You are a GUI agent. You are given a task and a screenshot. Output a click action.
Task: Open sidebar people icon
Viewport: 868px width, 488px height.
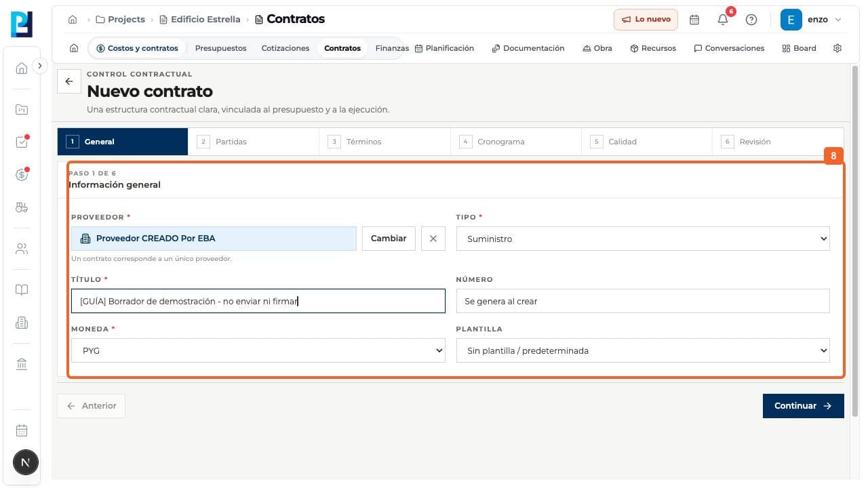22,249
